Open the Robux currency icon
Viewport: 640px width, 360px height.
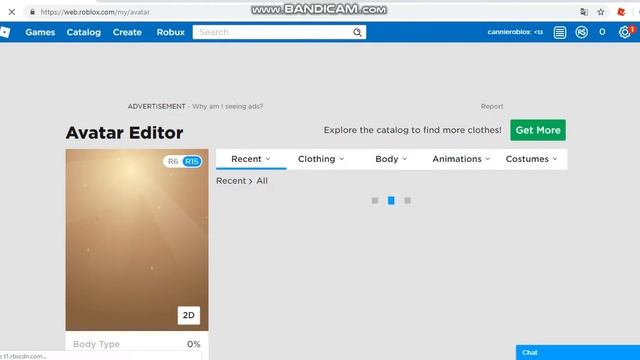582,32
